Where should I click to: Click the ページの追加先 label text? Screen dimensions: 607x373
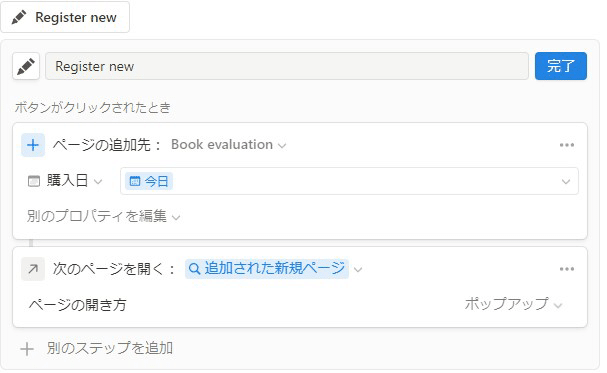click(107, 145)
